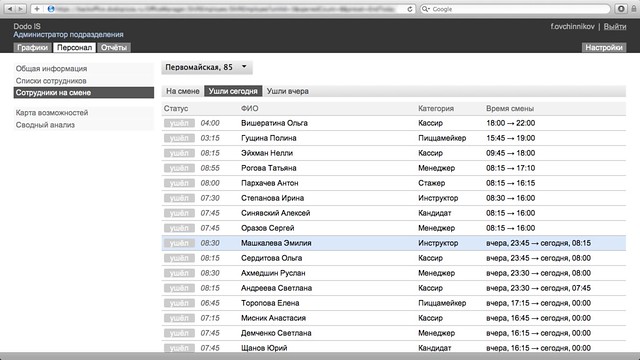Click the Статус column header
Screen dimensions: 640x360
176,109
